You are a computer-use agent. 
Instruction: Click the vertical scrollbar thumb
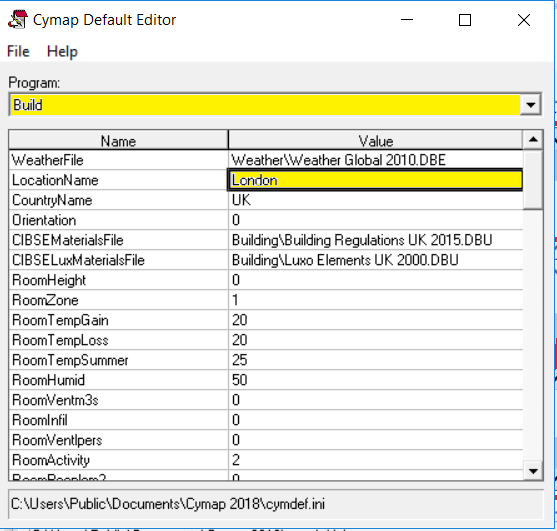533,179
